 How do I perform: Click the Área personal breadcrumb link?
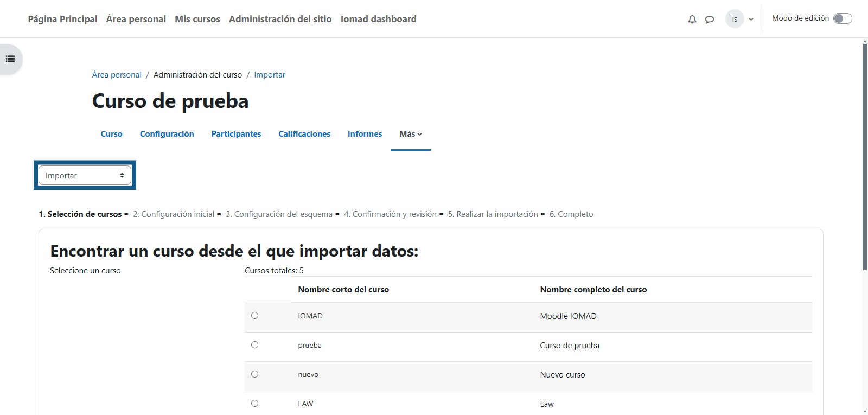(x=117, y=75)
